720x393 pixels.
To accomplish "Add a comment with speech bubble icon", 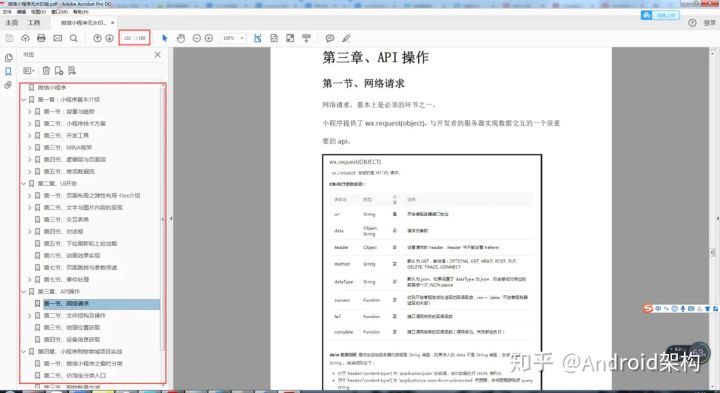I will (330, 38).
